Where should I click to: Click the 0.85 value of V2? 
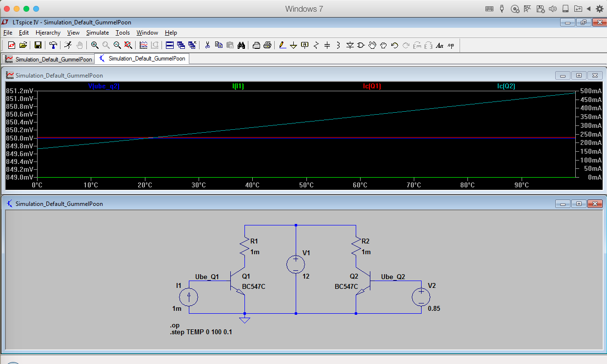pos(434,309)
